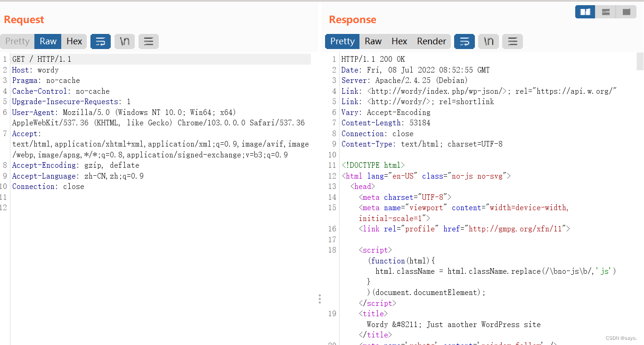Select the Request Hex tab
The height and width of the screenshot is (345, 644).
74,41
